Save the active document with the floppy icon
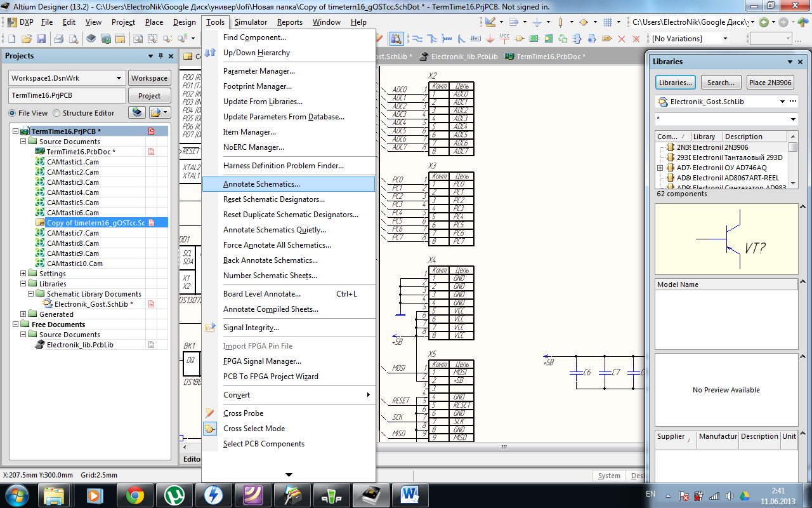 coord(41,39)
